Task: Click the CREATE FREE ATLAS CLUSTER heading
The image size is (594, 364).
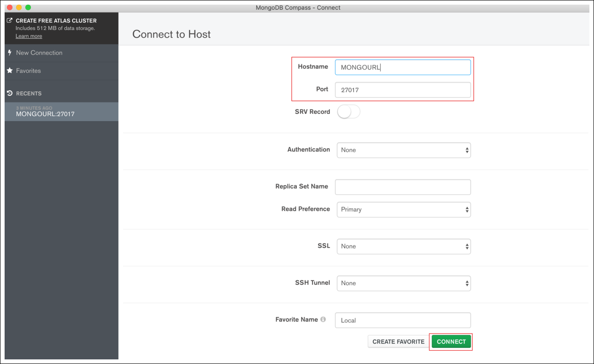Action: [x=56, y=21]
